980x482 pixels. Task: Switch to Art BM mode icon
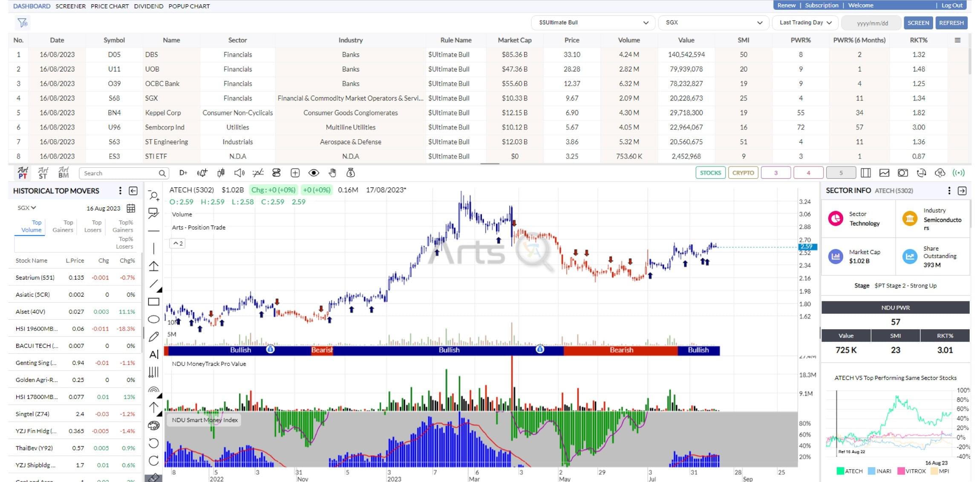pos(63,173)
